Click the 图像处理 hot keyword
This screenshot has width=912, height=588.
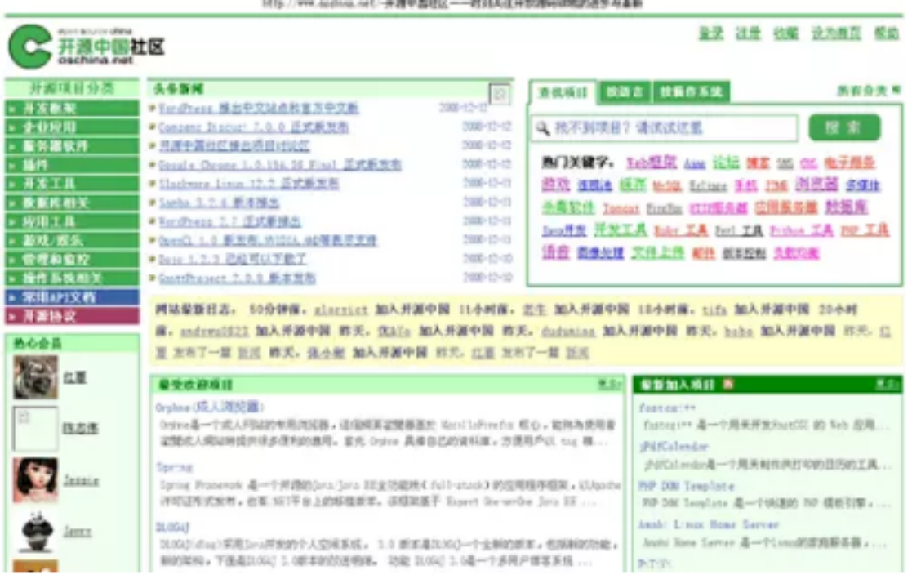[x=599, y=252]
